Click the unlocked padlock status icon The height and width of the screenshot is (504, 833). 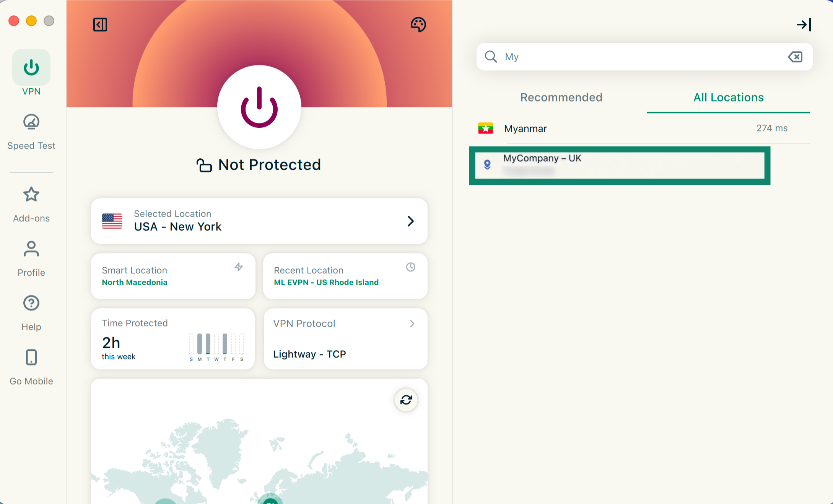click(x=204, y=165)
